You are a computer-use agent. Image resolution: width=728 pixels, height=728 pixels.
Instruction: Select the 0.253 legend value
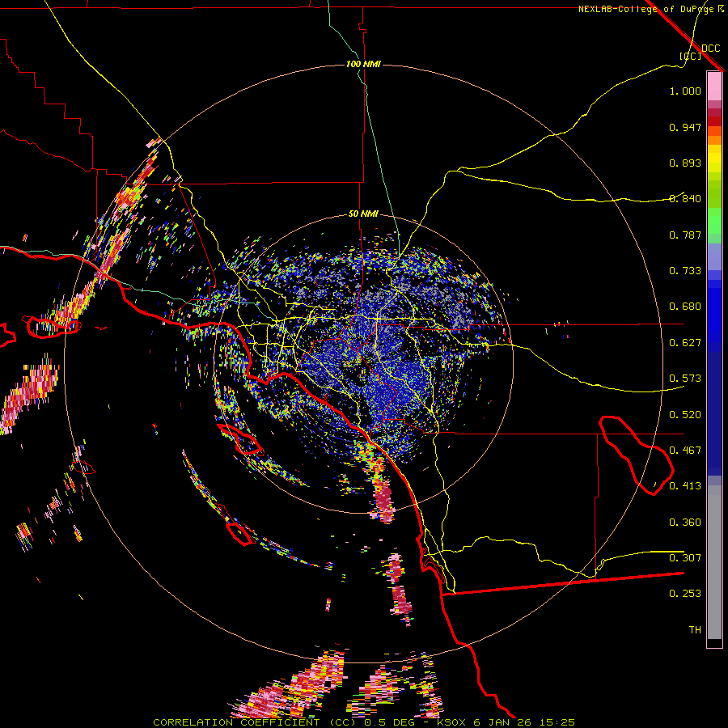pos(685,594)
